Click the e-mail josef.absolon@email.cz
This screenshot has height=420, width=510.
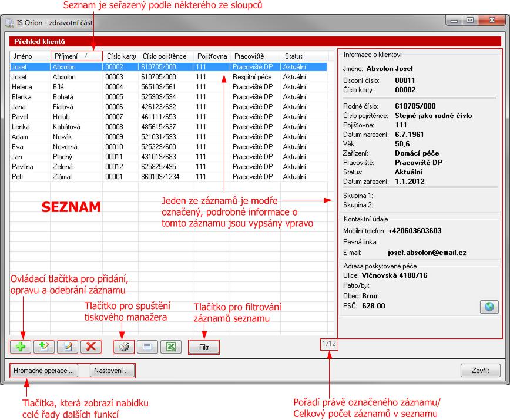[427, 253]
